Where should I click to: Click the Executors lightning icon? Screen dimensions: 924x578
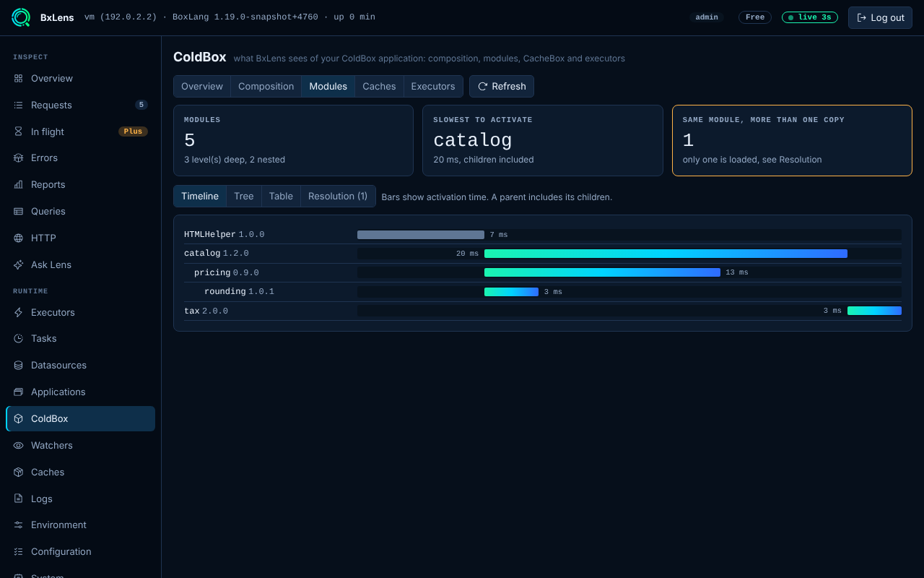point(19,312)
